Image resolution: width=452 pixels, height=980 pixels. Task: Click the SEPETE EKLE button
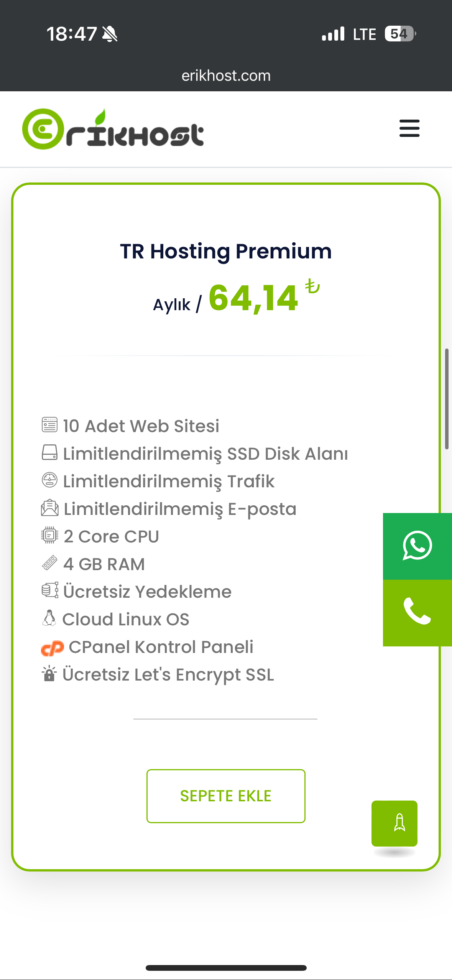(x=226, y=796)
